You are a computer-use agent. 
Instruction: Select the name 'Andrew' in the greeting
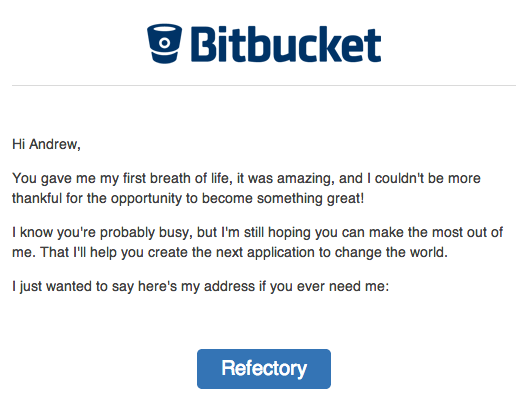pos(55,144)
